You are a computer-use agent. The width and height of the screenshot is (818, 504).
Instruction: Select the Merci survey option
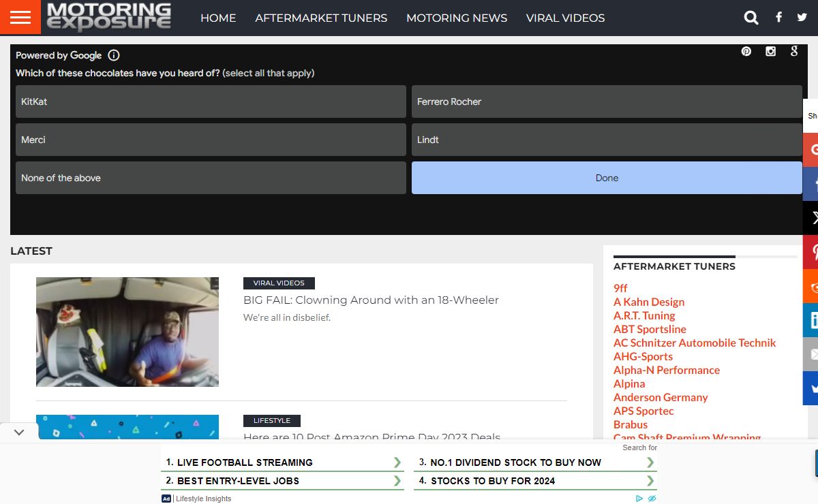point(211,140)
